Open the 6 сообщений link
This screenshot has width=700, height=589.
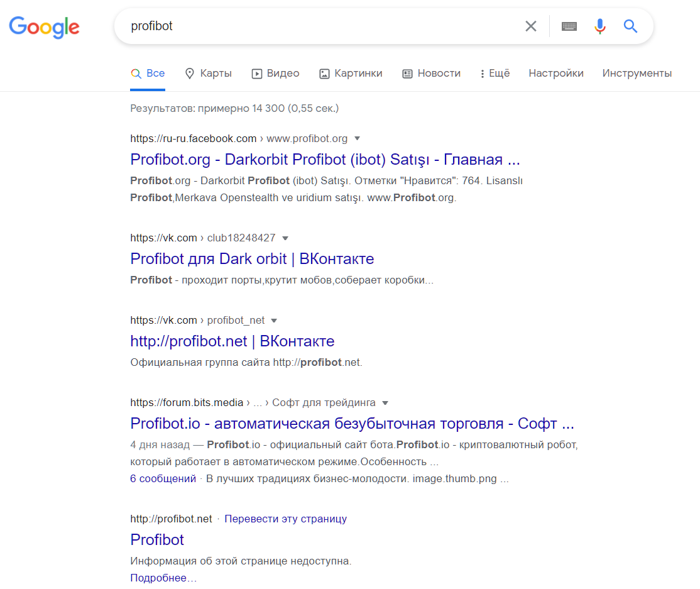point(163,479)
